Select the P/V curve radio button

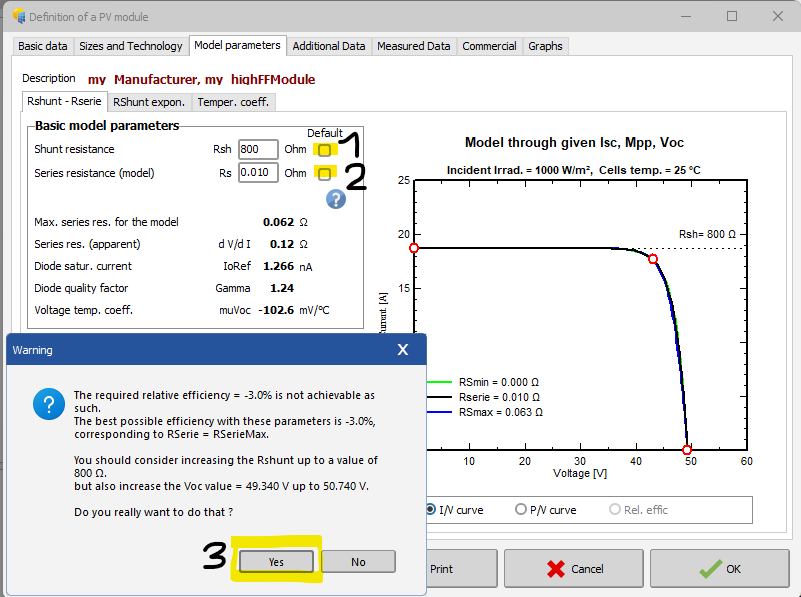520,510
